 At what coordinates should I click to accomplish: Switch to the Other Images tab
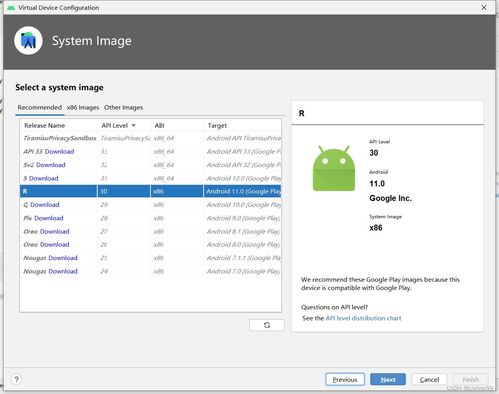point(123,108)
